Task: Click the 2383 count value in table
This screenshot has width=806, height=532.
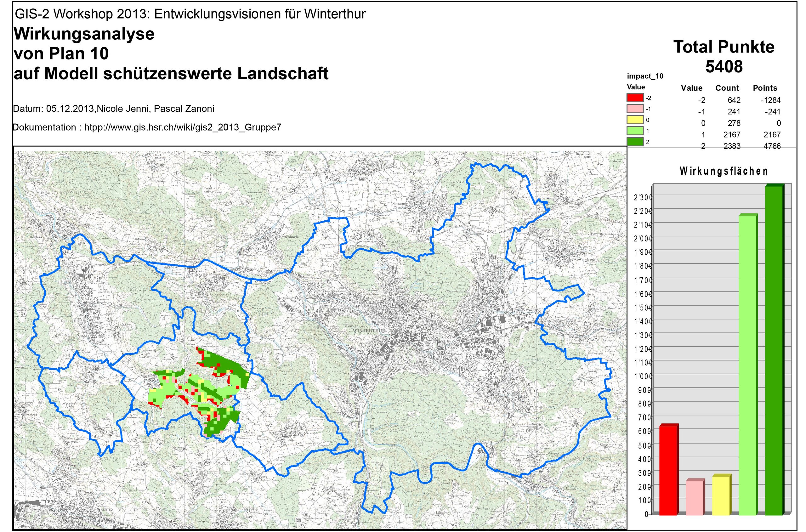Action: coord(732,146)
